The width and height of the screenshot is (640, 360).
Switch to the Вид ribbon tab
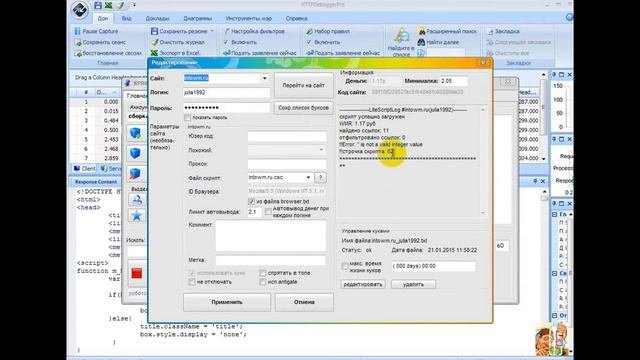click(x=127, y=18)
